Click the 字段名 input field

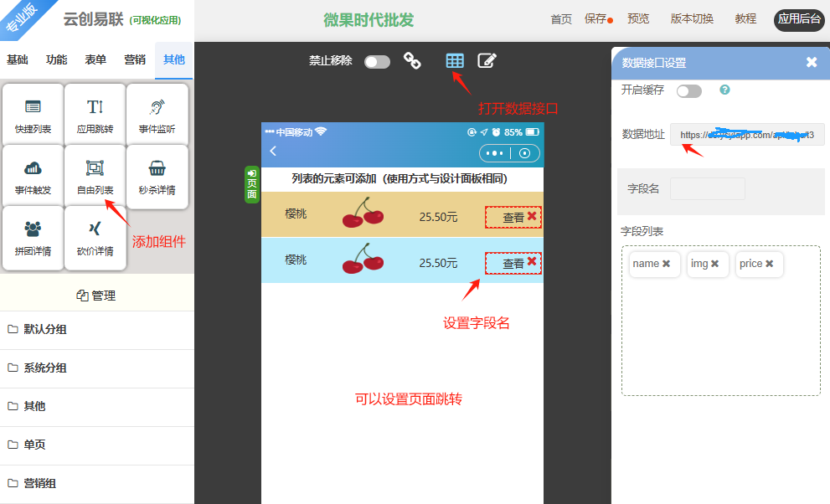(707, 188)
